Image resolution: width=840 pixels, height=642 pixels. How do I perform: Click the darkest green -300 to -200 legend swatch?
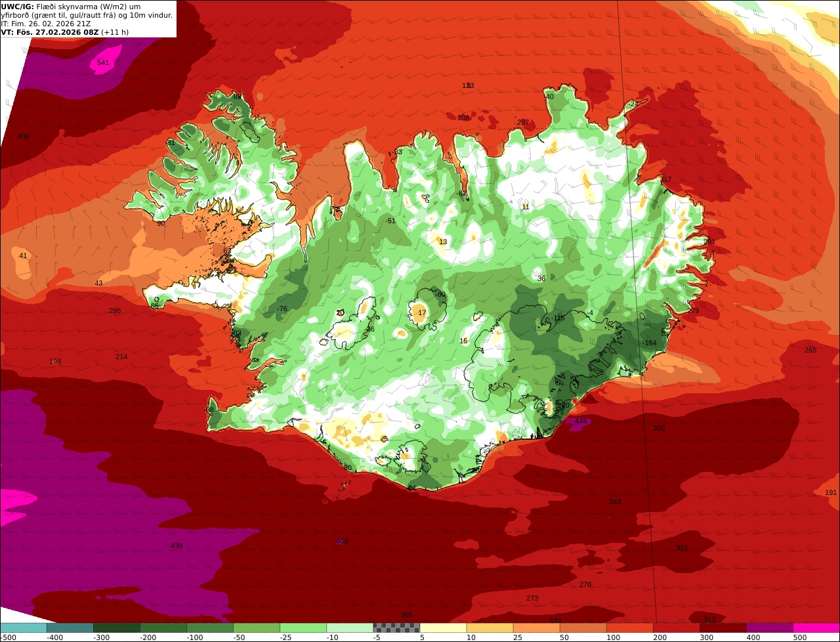pyautogui.click(x=117, y=628)
